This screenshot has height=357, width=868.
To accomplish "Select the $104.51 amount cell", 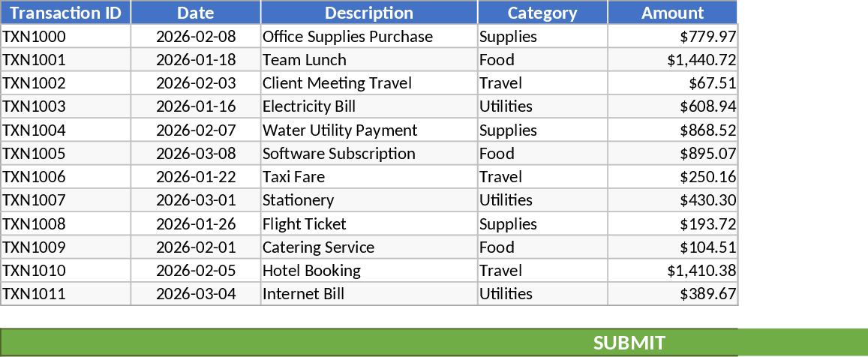I will click(x=672, y=247).
